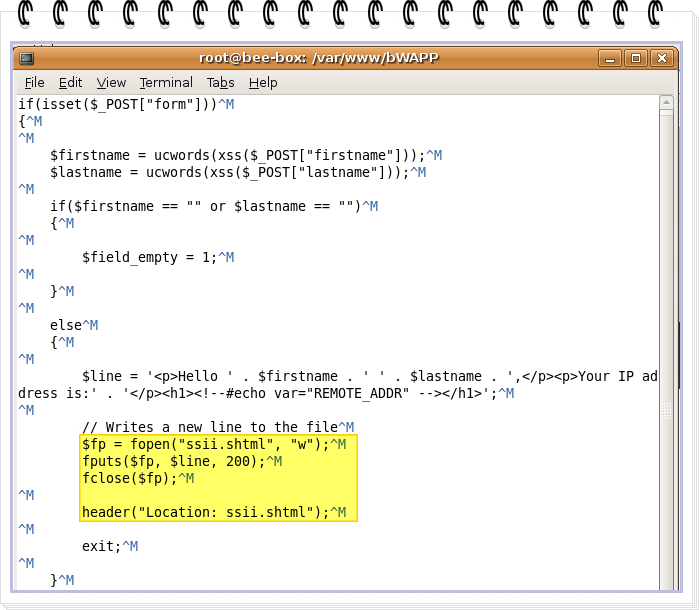This screenshot has width=699, height=610.
Task: Click the if($firstname == "" condition line
Action: pos(214,206)
